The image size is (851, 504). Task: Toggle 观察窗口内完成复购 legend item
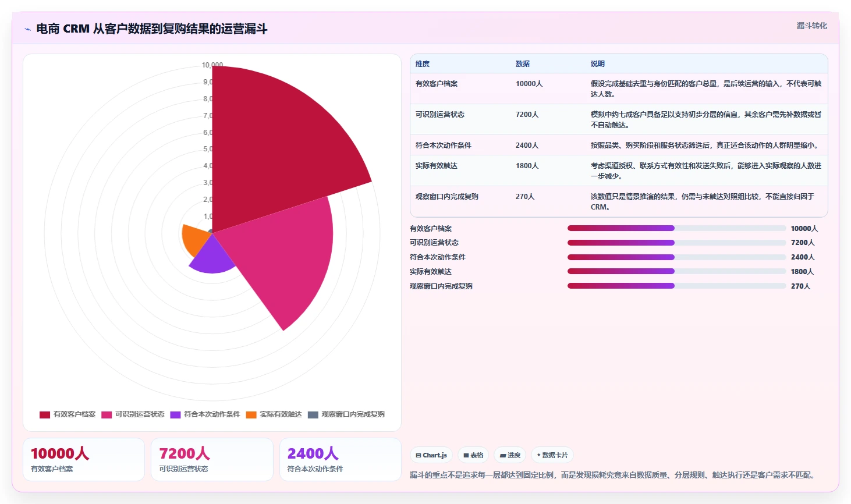(346, 414)
